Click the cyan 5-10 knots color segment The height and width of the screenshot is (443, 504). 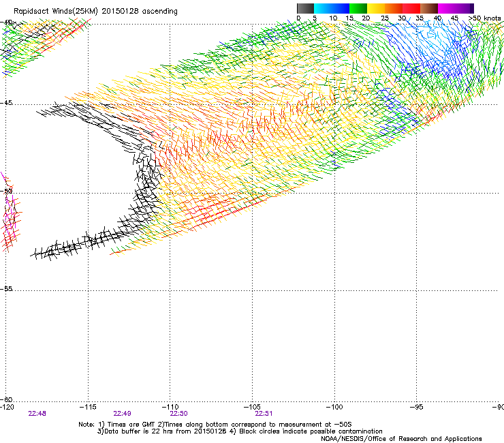pos(323,8)
